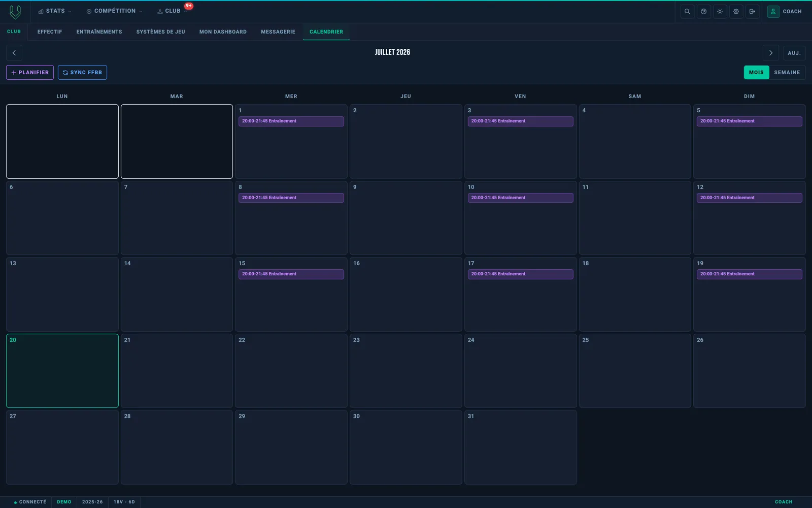Click the Planifier button
Screen dimensions: 812x508
pyautogui.click(x=30, y=73)
